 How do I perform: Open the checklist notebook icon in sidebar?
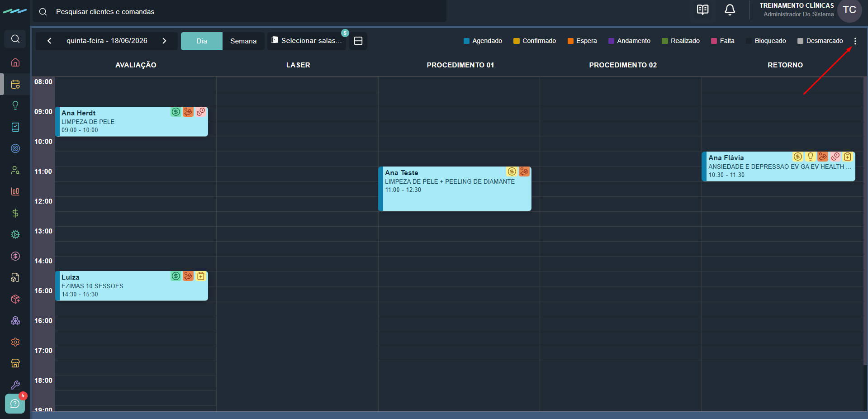15,127
